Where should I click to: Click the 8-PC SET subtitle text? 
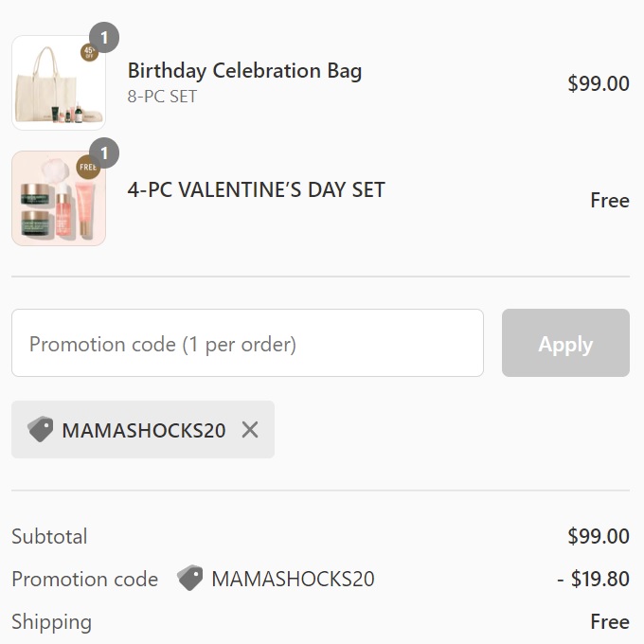(x=162, y=97)
